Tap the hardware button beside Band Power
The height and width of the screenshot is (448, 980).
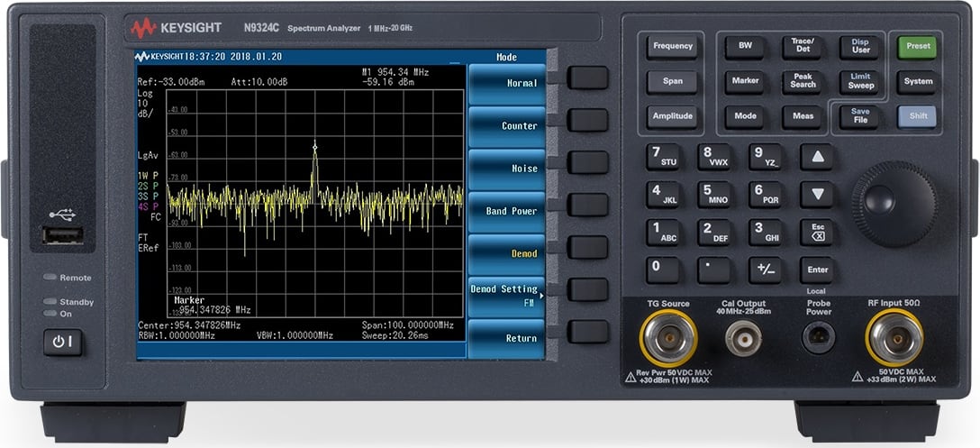tap(587, 205)
